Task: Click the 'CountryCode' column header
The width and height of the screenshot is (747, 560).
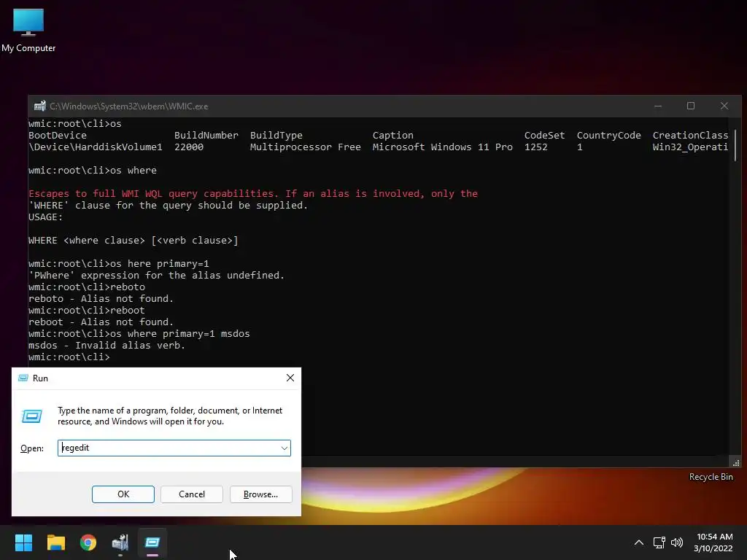Action: (x=609, y=135)
